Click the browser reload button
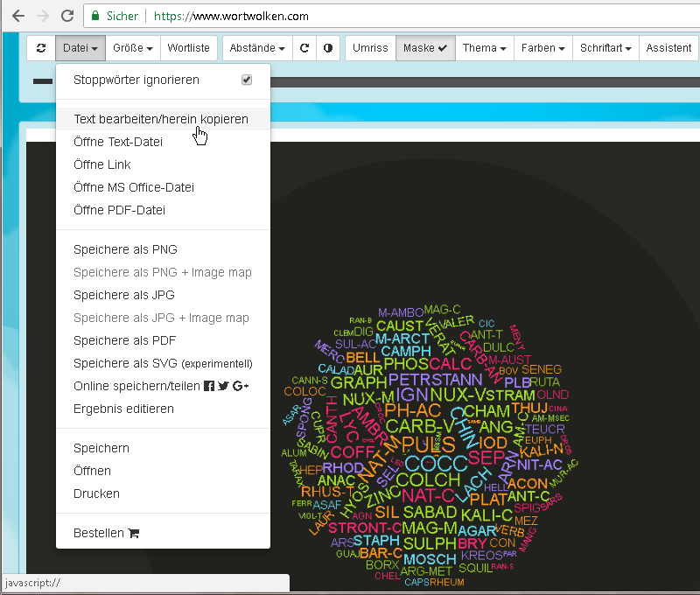Image resolution: width=700 pixels, height=595 pixels. coord(67,16)
